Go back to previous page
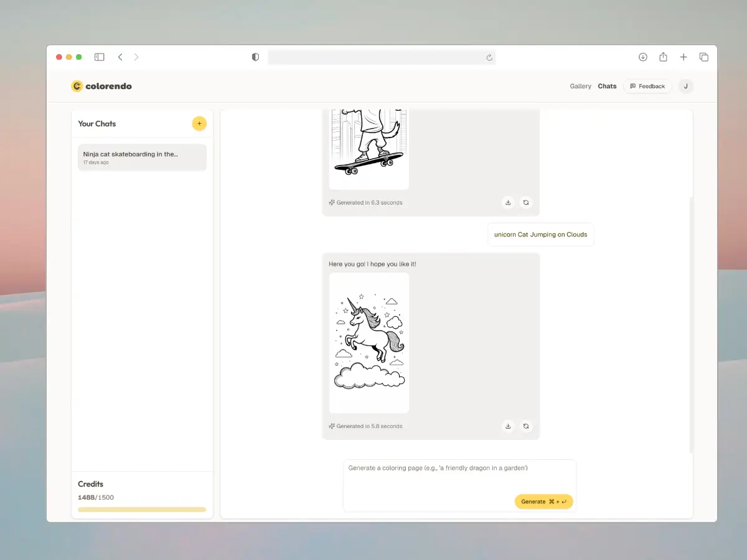This screenshot has height=560, width=747. pyautogui.click(x=120, y=57)
